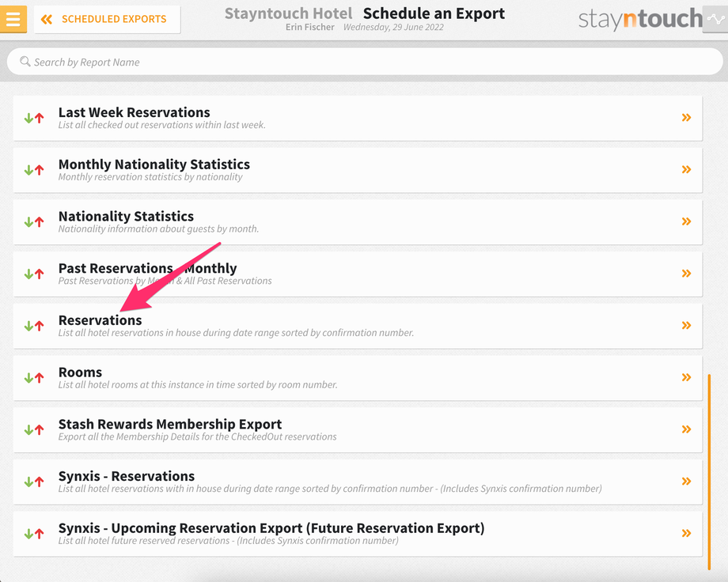Click the Last Week Reservations export arrows icon
Screen dimensions: 728x582
click(x=34, y=119)
